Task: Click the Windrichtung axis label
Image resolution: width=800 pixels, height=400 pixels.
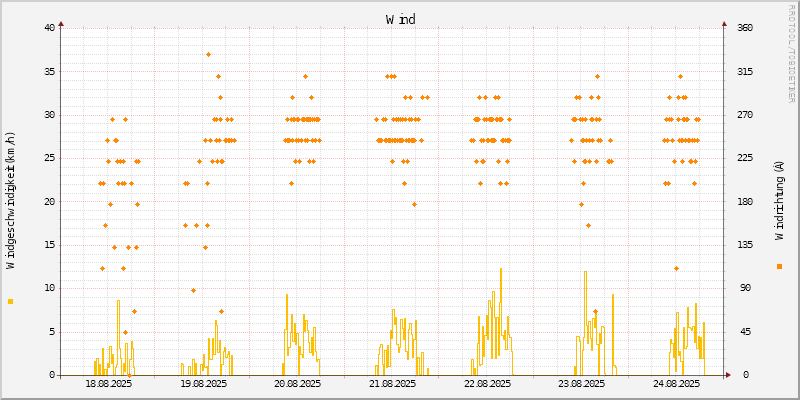Action: click(779, 200)
